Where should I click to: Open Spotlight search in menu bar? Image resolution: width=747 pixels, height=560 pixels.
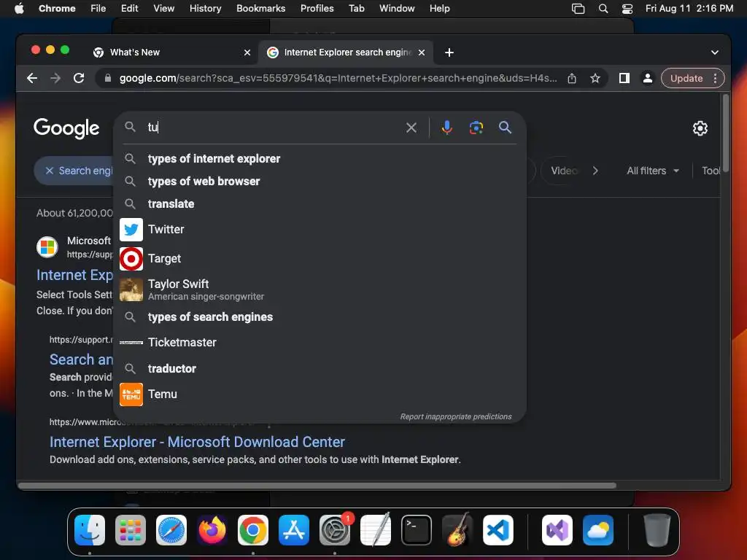pos(603,9)
